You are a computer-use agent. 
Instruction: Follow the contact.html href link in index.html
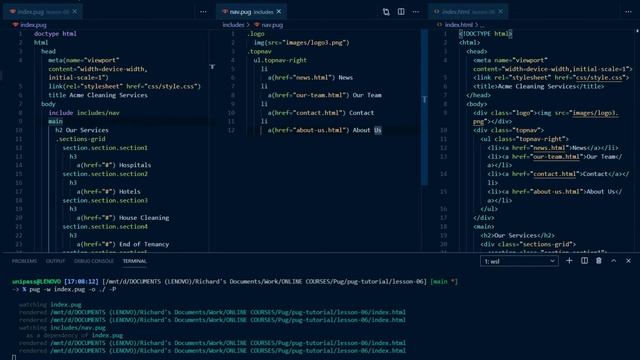point(554,174)
